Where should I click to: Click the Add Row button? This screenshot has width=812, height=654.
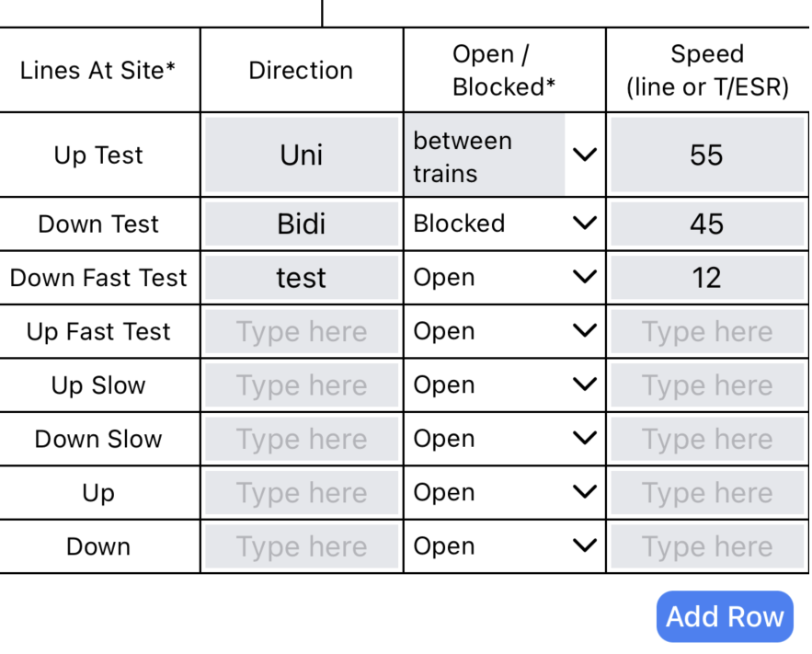[725, 616]
